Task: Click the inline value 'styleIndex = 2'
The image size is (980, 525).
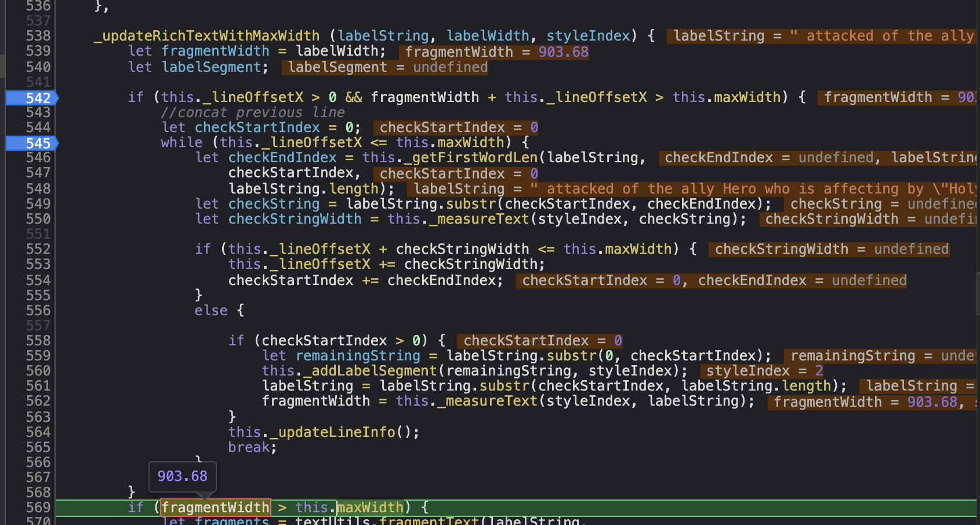Action: [762, 371]
